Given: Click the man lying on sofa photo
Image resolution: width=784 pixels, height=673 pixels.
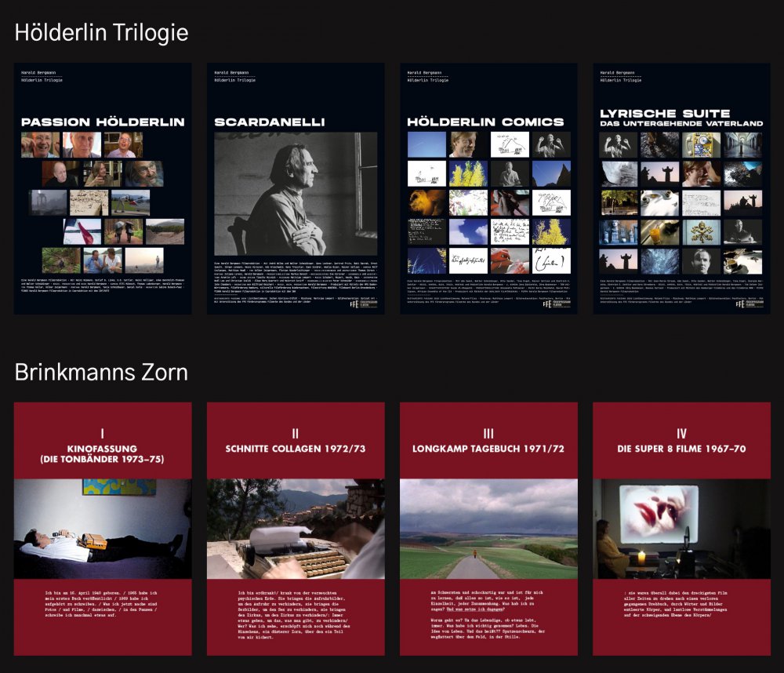Looking at the screenshot, I should (x=103, y=529).
